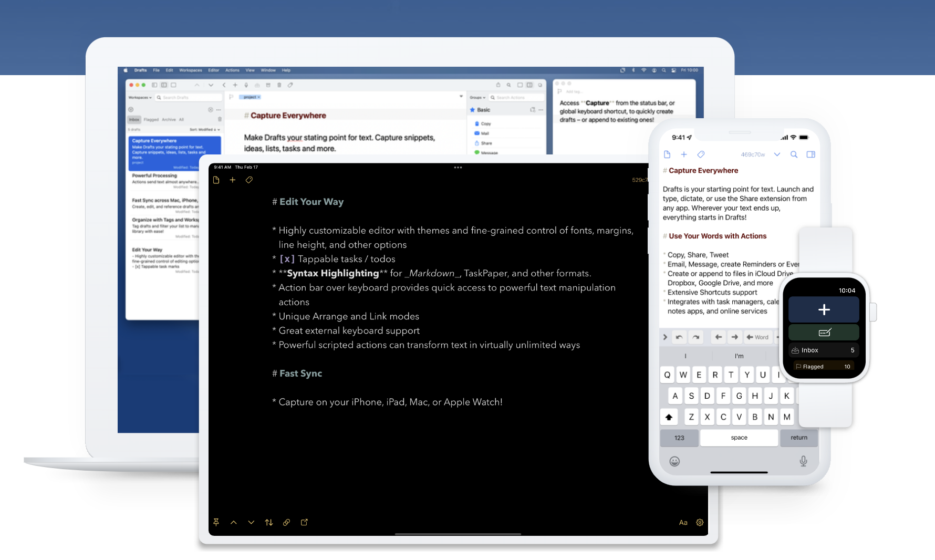Open the Workspaces dropdown on the Mac
This screenshot has height=560, width=935.
(140, 98)
